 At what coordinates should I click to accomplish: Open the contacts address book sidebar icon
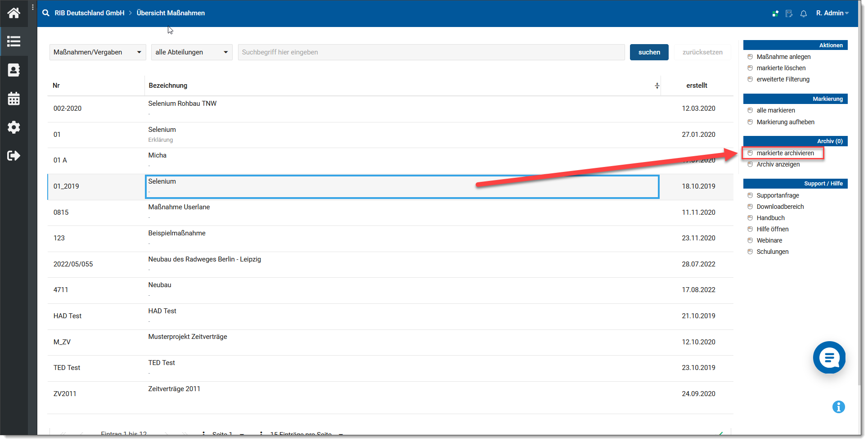(14, 70)
